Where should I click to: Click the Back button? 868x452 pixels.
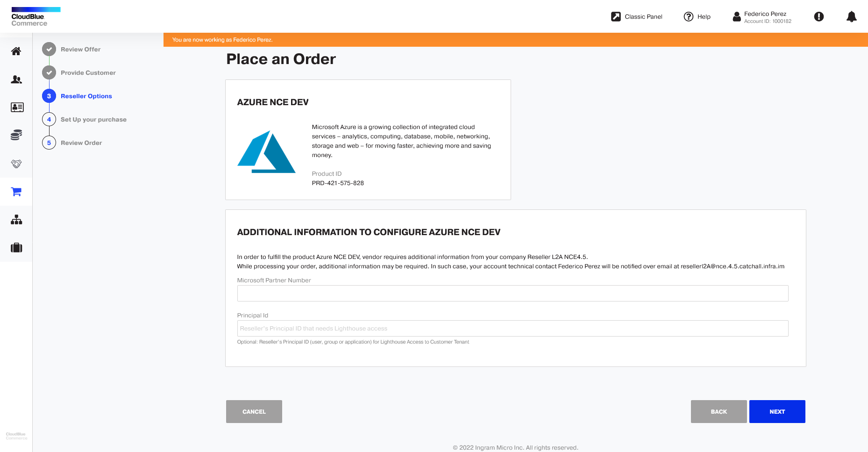tap(719, 411)
